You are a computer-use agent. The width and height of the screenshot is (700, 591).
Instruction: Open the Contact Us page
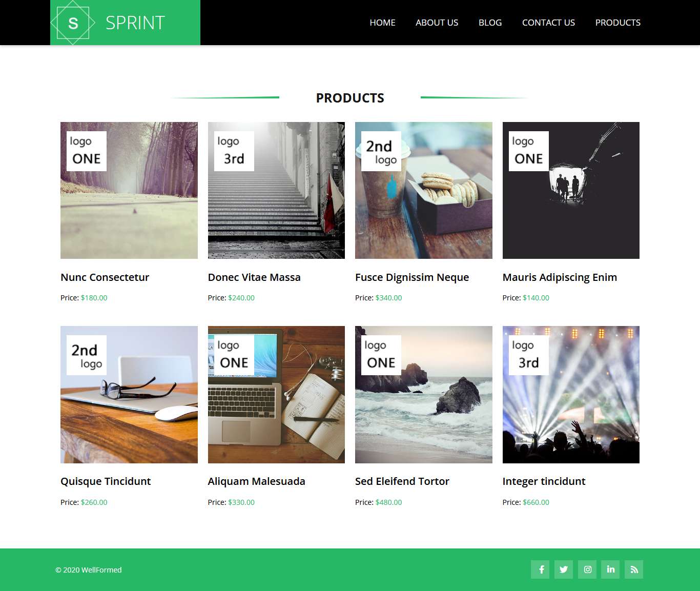coord(548,23)
